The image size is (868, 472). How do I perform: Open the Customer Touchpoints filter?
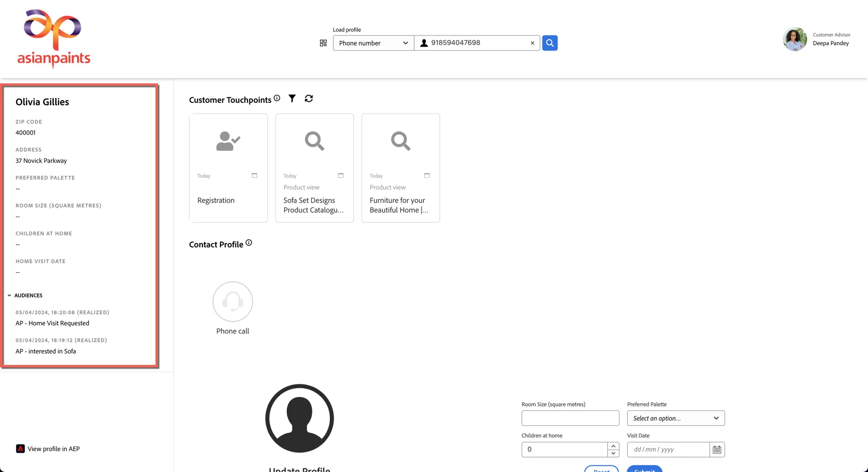pos(292,98)
